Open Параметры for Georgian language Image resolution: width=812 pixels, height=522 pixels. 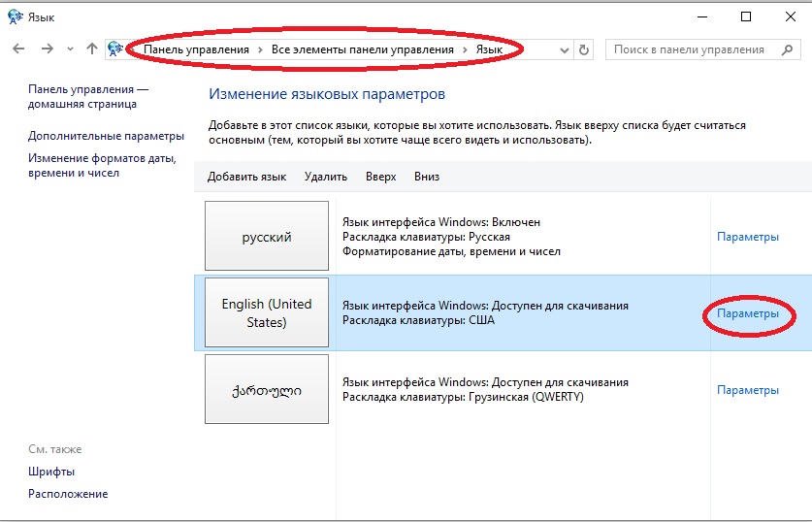tap(748, 390)
